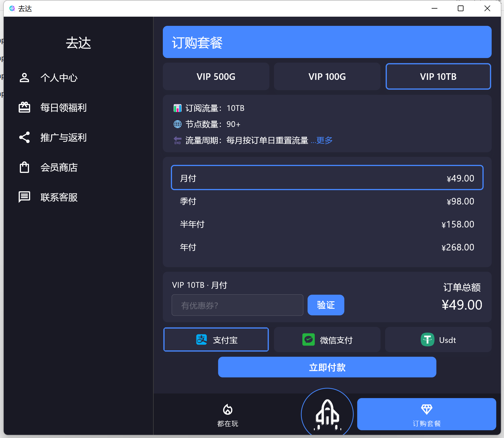Click the 订单总额 label
Viewport: 504px width, 438px height.
462,287
